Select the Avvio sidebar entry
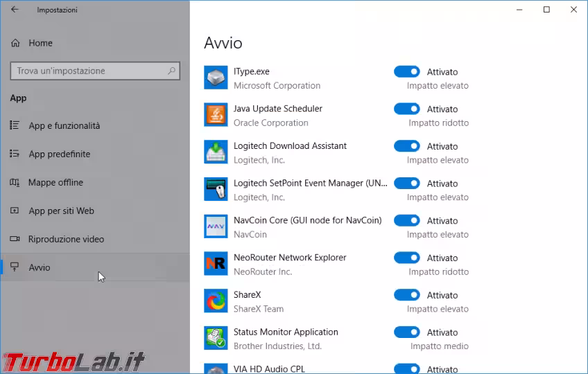Image resolution: width=588 pixels, height=374 pixels. coord(95,267)
